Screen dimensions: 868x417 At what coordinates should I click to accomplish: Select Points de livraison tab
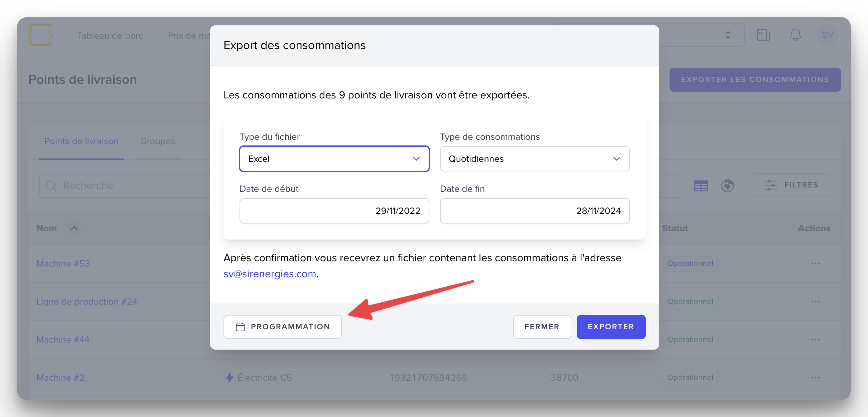pos(81,141)
